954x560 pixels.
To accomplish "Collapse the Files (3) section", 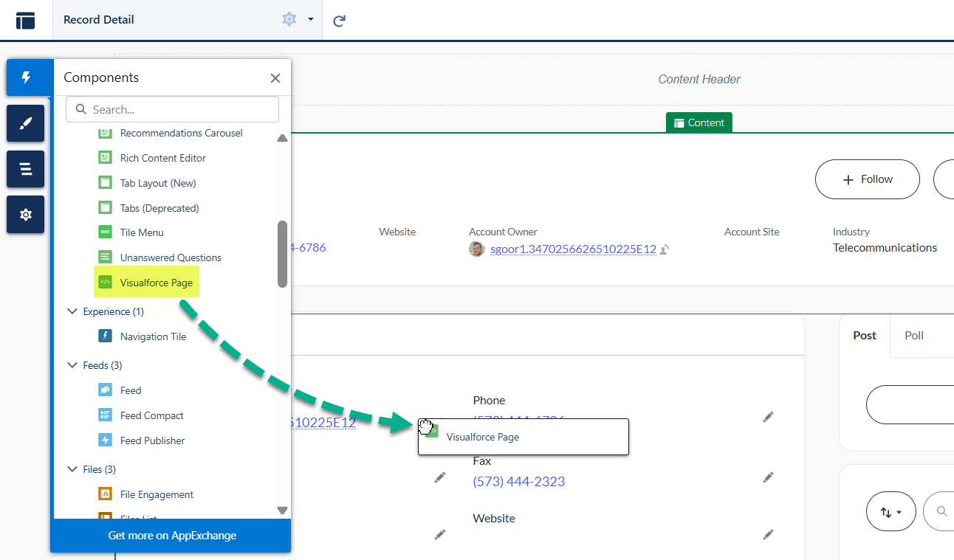I will coord(72,469).
